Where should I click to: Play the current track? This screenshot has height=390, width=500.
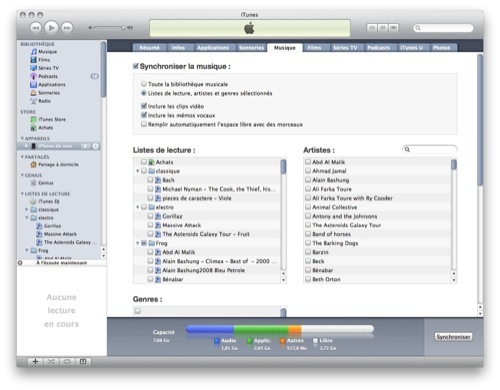point(51,28)
